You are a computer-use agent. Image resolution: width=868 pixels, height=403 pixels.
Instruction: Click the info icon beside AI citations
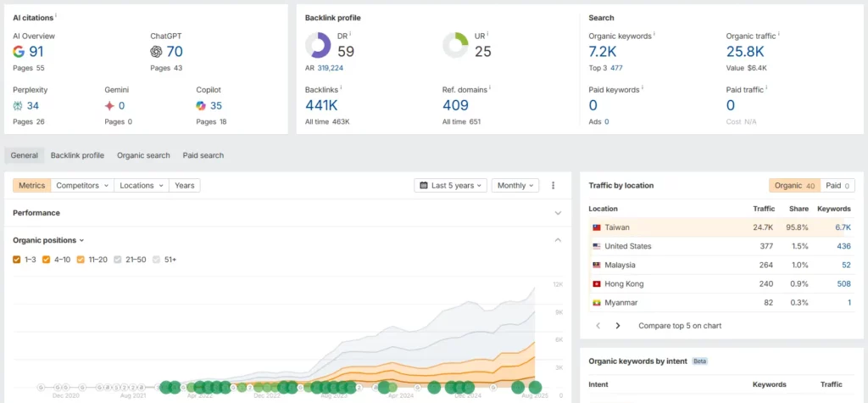56,15
